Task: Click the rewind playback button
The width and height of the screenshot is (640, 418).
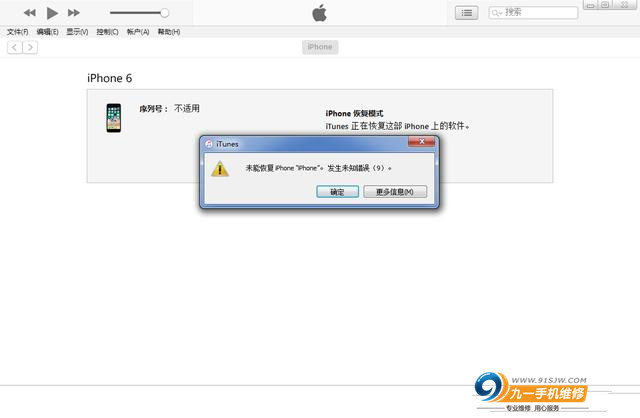Action: coord(29,13)
